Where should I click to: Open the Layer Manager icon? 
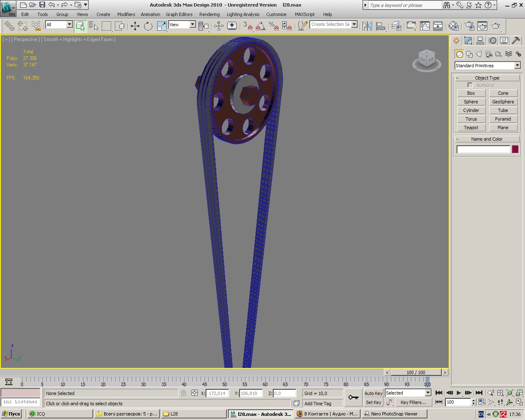coord(396,26)
